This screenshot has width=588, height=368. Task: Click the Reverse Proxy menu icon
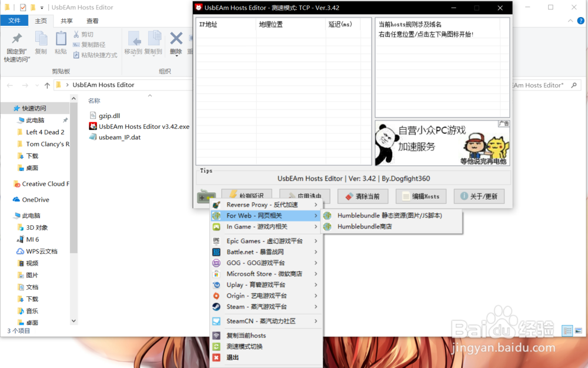tap(216, 205)
